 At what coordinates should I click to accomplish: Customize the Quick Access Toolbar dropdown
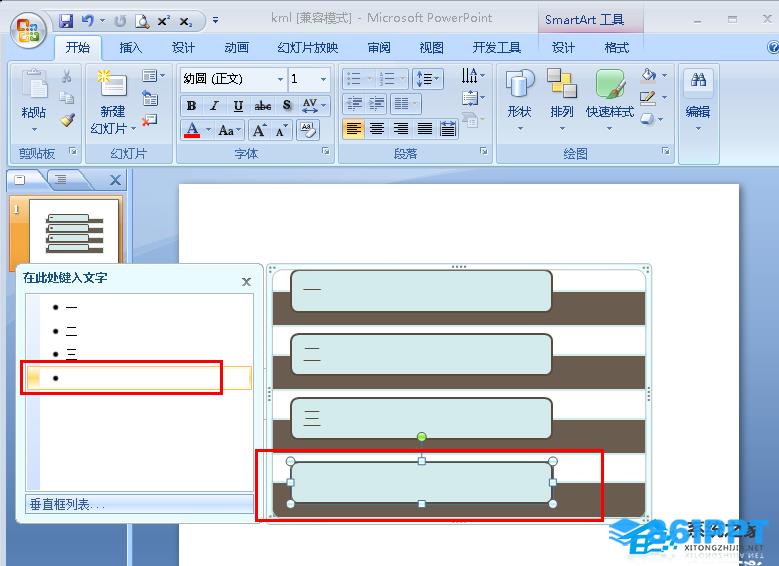tap(215, 21)
